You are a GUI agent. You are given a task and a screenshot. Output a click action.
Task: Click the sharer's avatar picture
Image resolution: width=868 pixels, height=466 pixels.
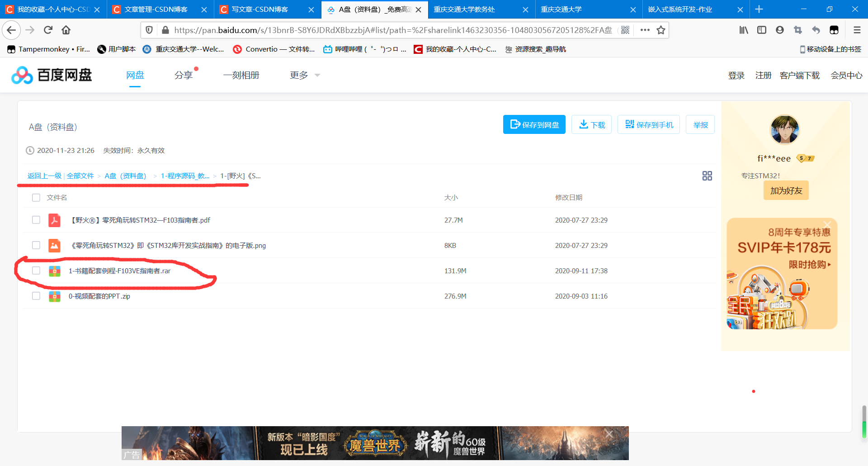(784, 129)
